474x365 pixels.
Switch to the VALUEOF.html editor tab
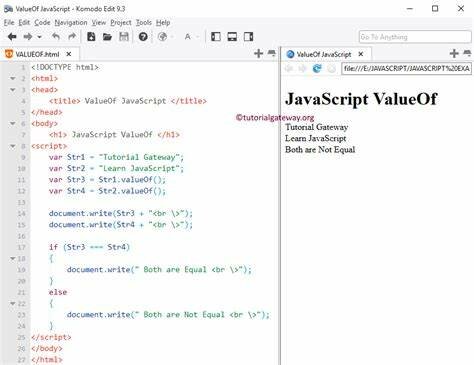pyautogui.click(x=37, y=54)
